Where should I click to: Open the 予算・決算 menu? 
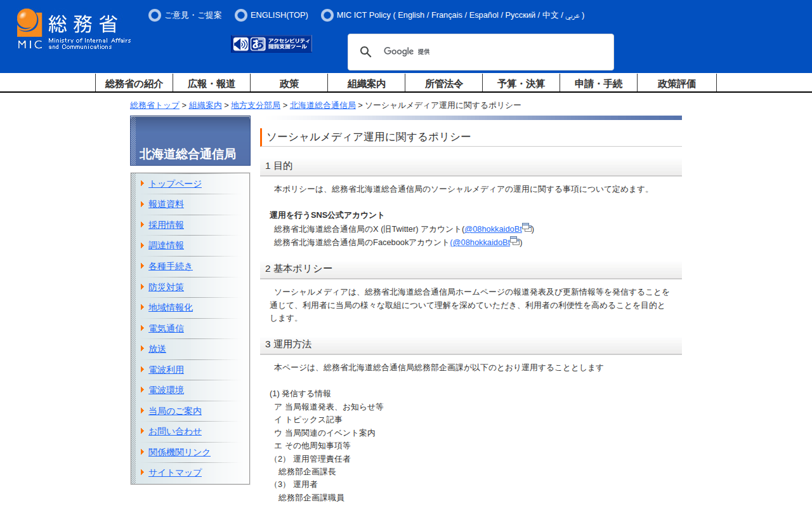pyautogui.click(x=521, y=83)
